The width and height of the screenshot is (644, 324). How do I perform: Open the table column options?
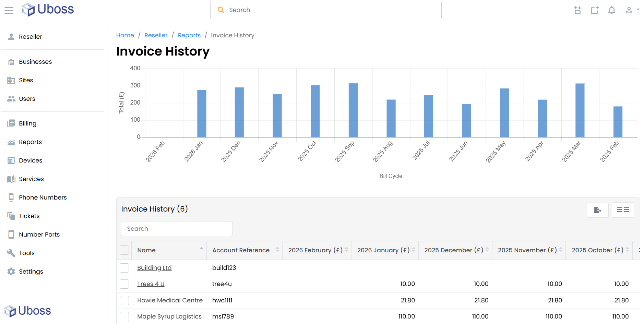click(x=623, y=210)
